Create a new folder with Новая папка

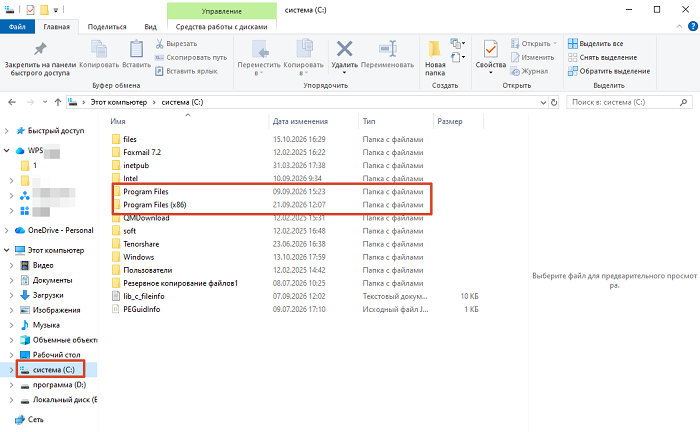click(x=435, y=58)
